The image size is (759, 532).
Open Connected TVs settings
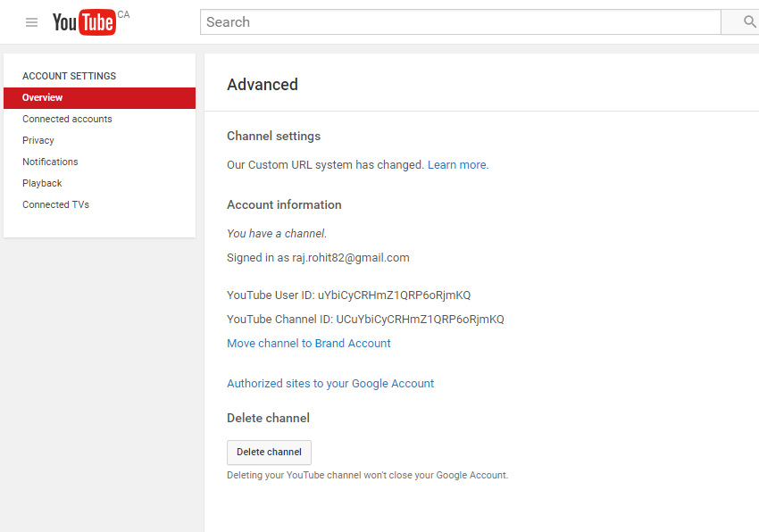(55, 204)
